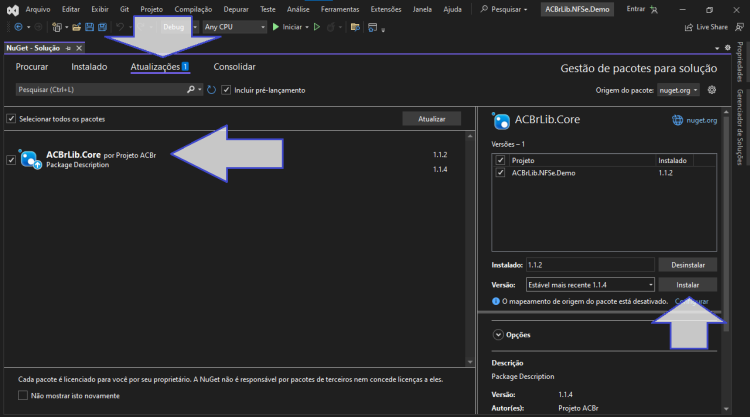The image size is (750, 417).
Task: Toggle Incluir pré-lançamento checkbox
Action: pyautogui.click(x=226, y=90)
